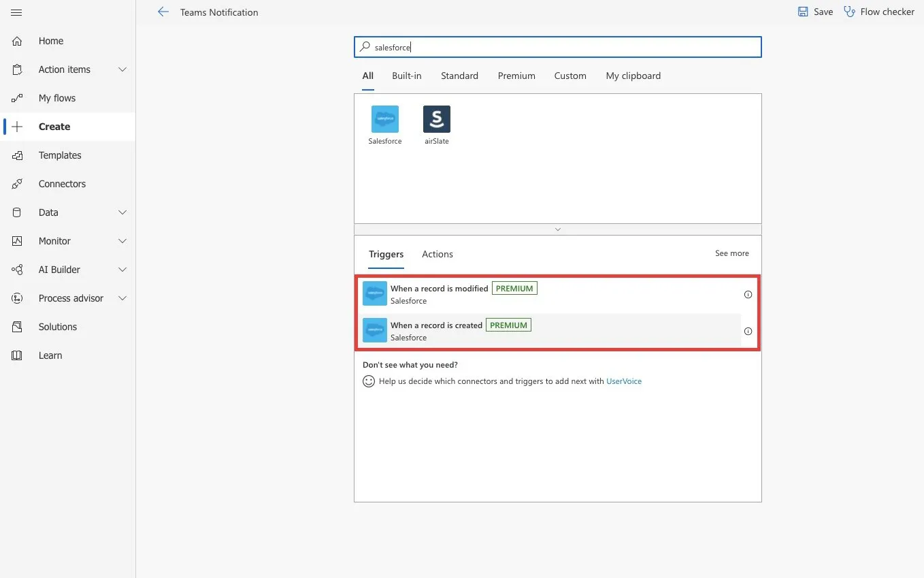Go back using the left arrow
Screen dimensions: 924x578
tap(163, 12)
